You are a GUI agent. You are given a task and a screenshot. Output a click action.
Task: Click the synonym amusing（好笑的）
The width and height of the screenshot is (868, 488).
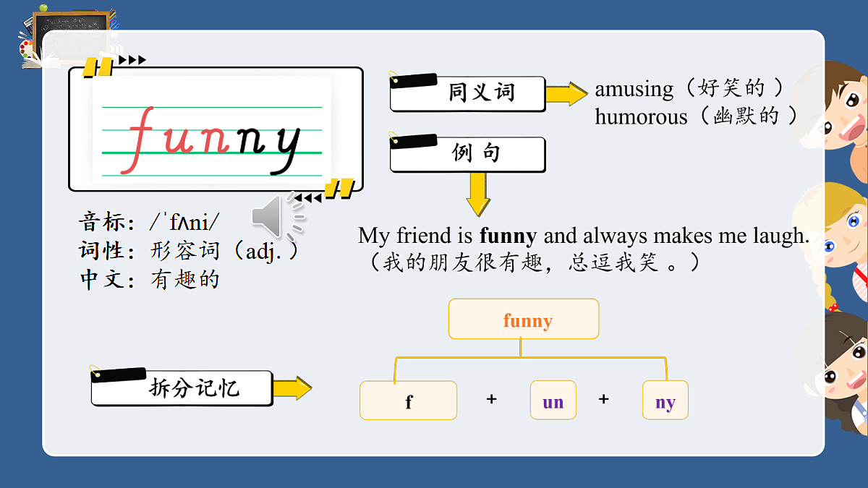(x=689, y=89)
